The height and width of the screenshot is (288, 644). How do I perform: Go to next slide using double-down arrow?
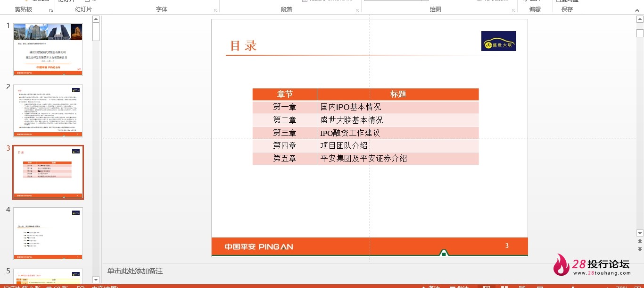(640, 249)
